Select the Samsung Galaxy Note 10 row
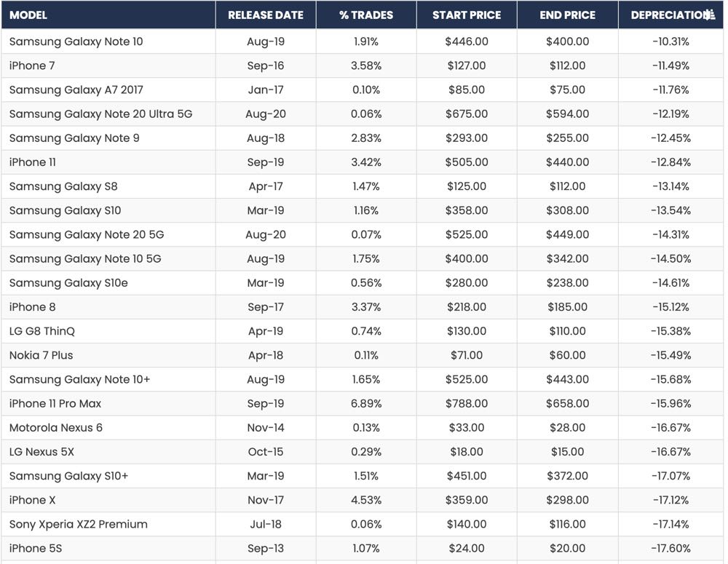 [x=76, y=41]
